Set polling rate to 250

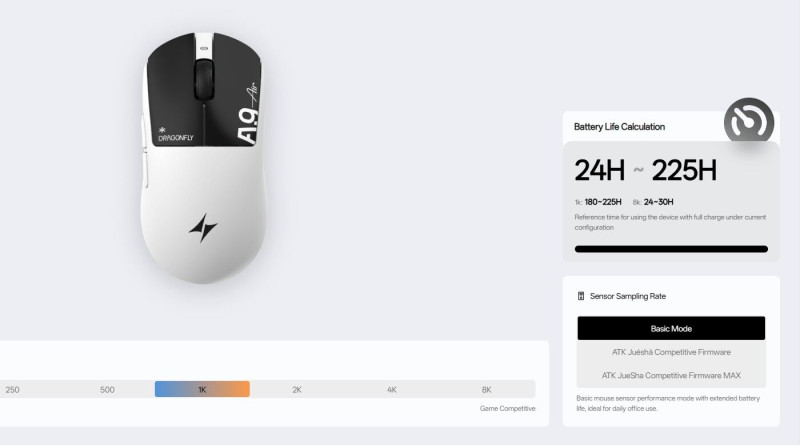12,389
